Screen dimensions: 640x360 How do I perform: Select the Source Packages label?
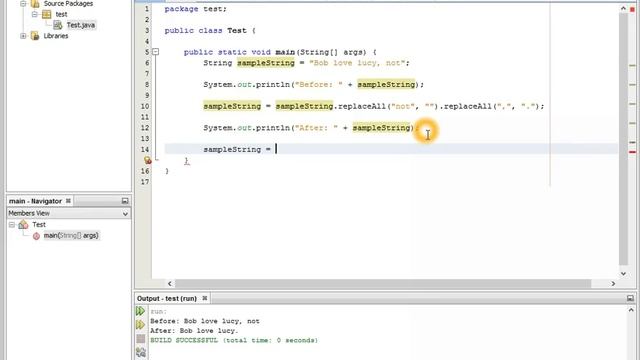coord(68,4)
